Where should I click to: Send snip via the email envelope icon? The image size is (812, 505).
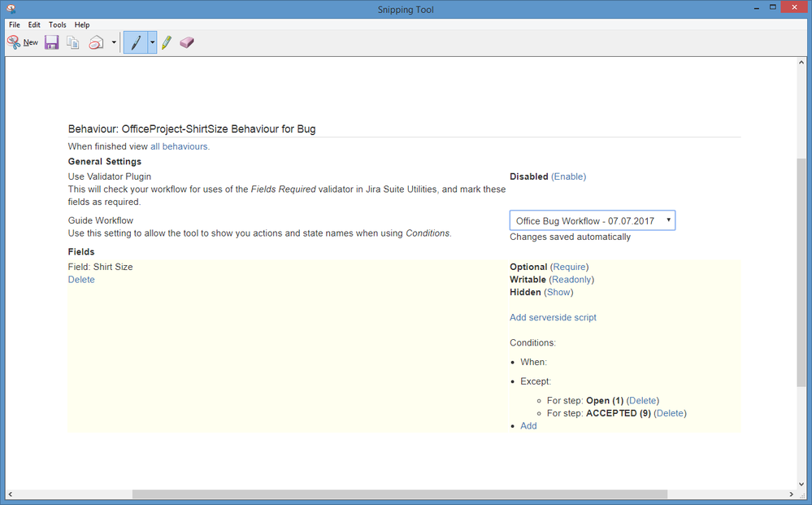tap(96, 42)
